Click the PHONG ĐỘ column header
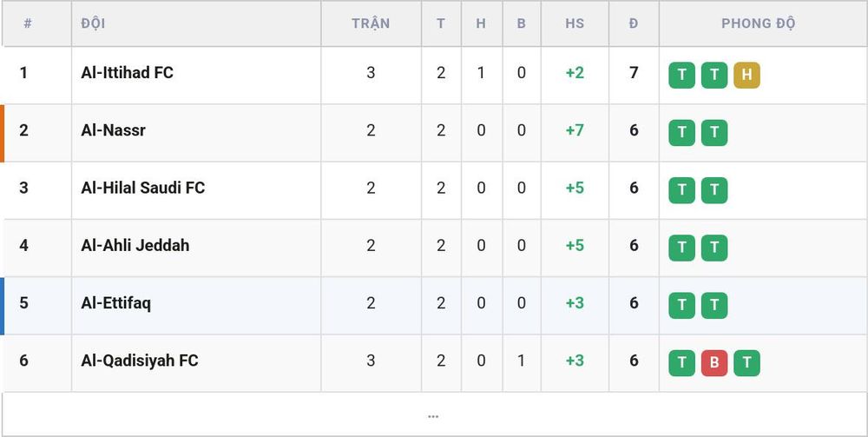 click(758, 23)
